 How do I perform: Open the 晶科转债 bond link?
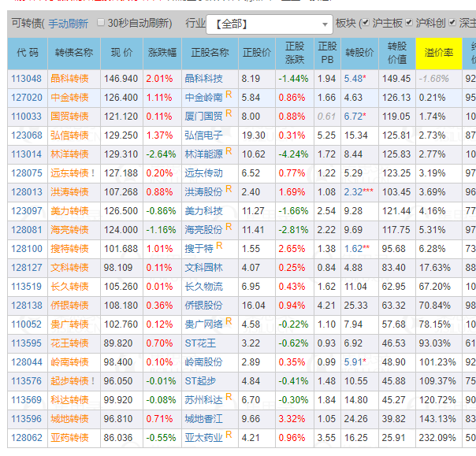[69, 79]
